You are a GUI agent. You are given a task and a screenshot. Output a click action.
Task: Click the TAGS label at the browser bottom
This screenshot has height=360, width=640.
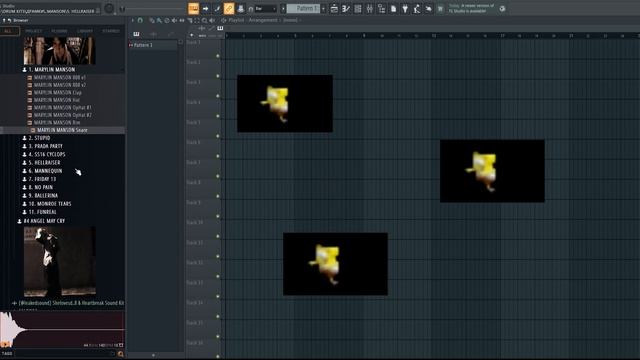(7, 354)
